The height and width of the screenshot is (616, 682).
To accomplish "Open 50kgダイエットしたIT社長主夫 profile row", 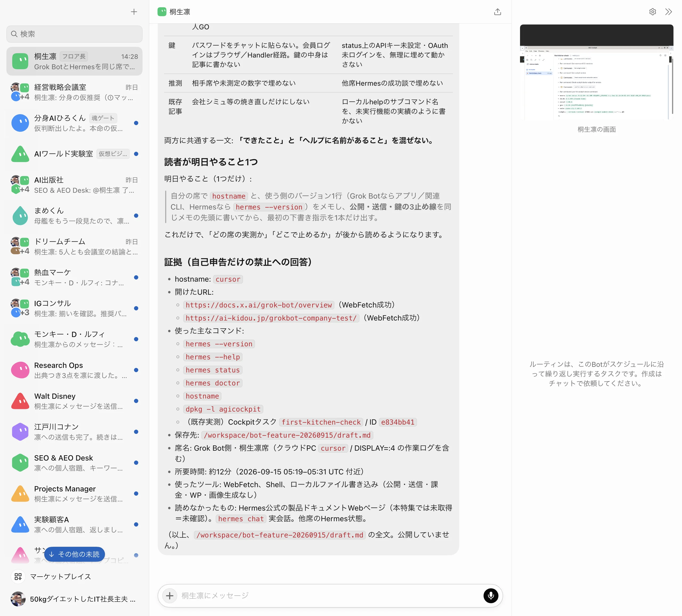I will 74,599.
